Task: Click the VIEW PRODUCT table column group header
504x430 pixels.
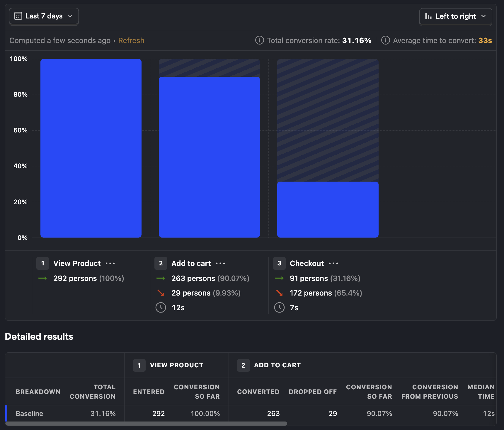Action: 176,365
